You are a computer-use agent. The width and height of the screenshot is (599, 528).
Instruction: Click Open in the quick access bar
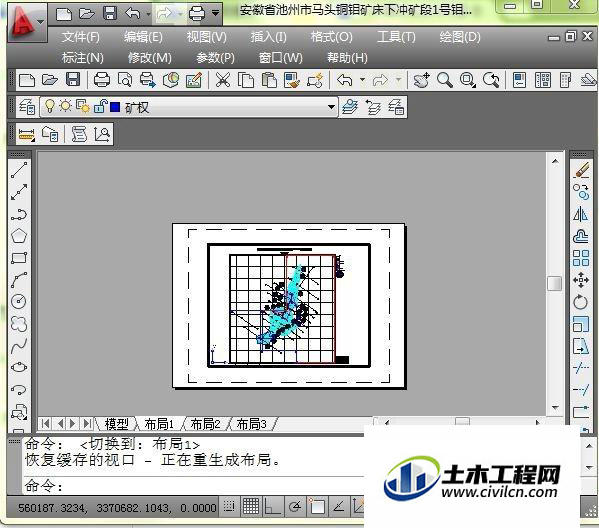[x=87, y=14]
